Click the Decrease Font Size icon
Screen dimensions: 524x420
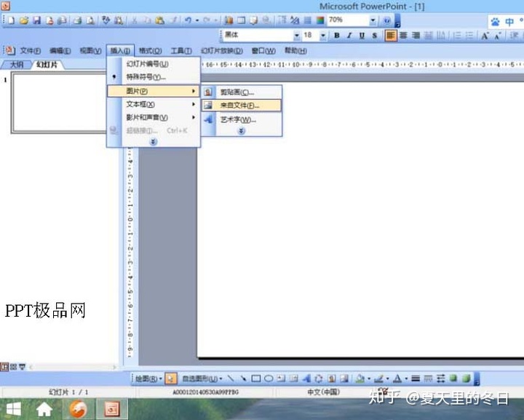[498, 36]
